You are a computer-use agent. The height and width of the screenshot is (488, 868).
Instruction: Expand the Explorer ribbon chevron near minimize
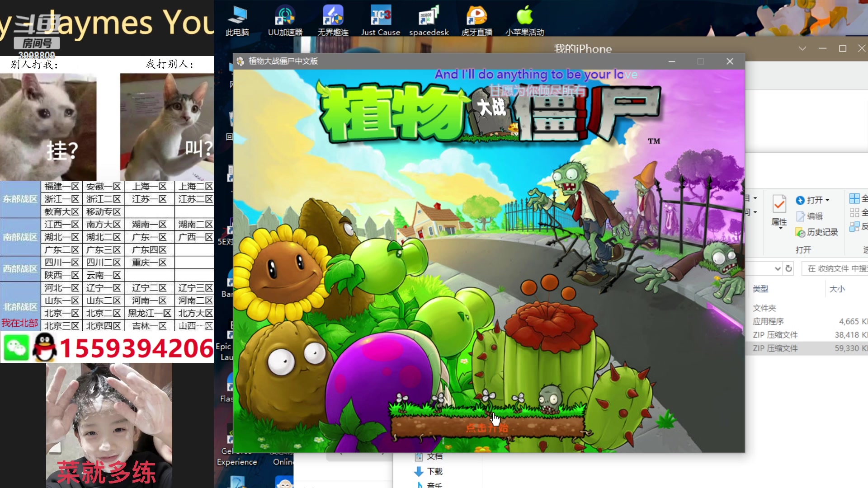(x=802, y=48)
